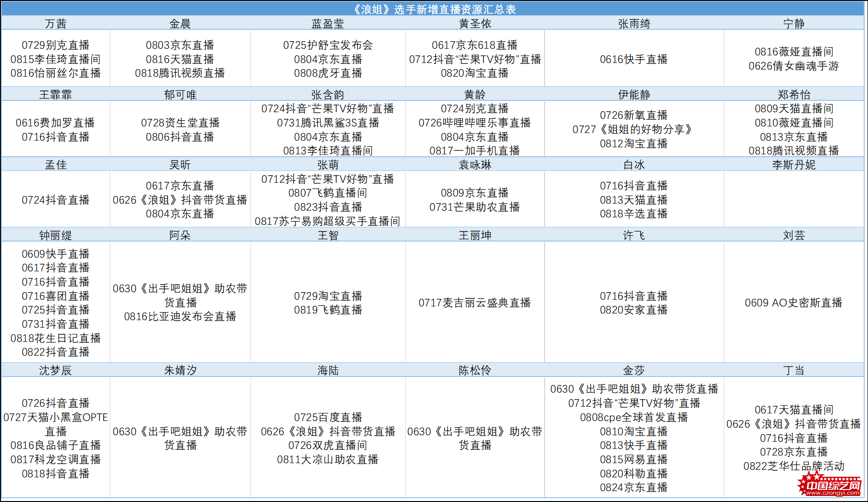Click the 0818花生日记直播 entry
The width and height of the screenshot is (868, 502).
[x=56, y=338]
